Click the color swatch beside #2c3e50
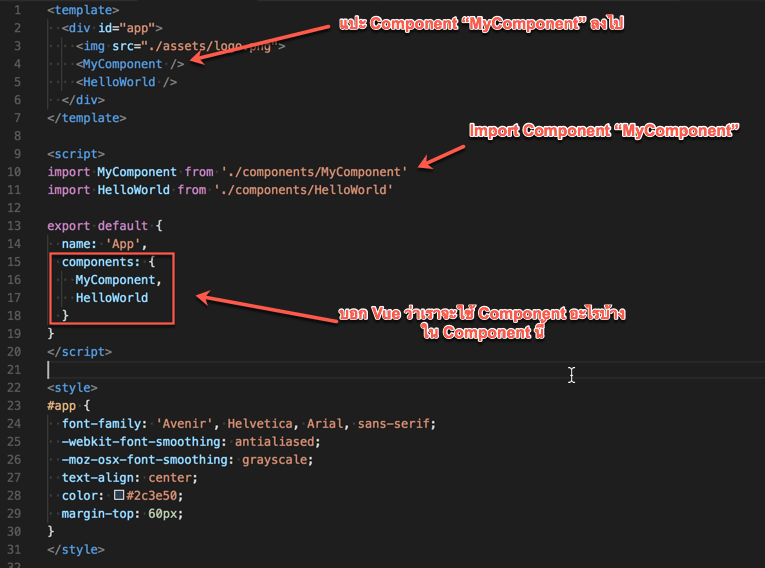Screen dimensions: 765x568 [119, 495]
